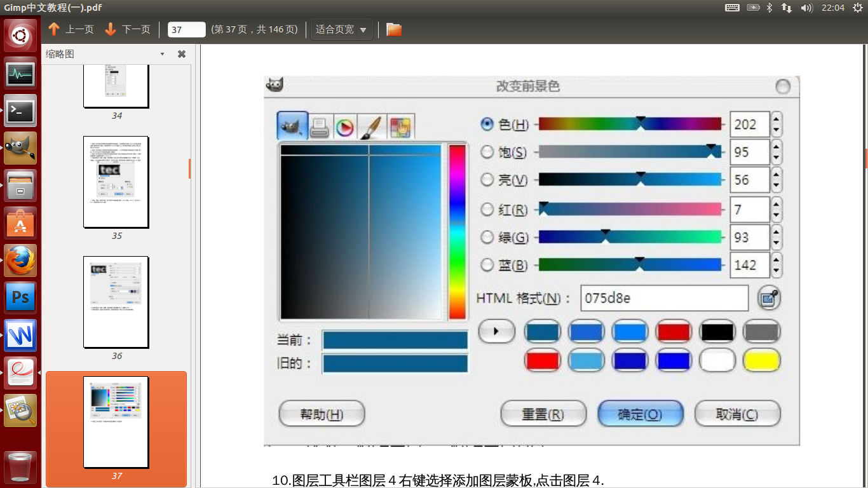Click the 重置(R) reset button
Viewport: 868px width, 488px height.
coord(543,414)
